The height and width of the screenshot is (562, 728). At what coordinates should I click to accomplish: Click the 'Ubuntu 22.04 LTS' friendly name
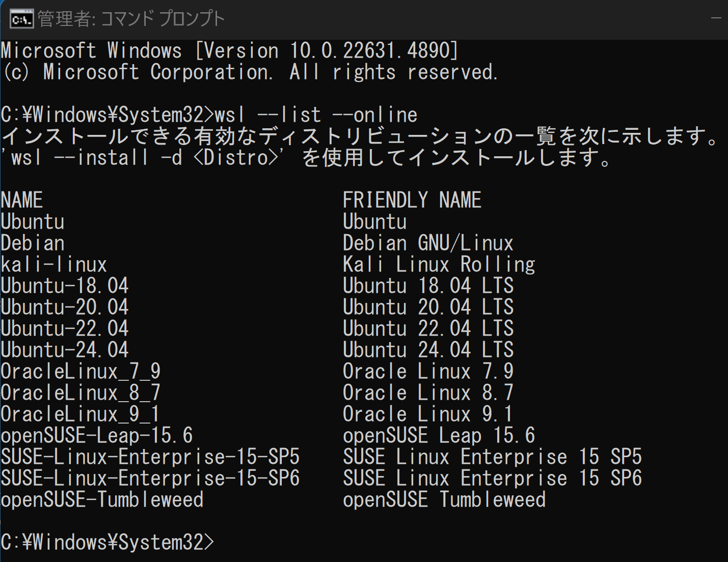coord(428,328)
